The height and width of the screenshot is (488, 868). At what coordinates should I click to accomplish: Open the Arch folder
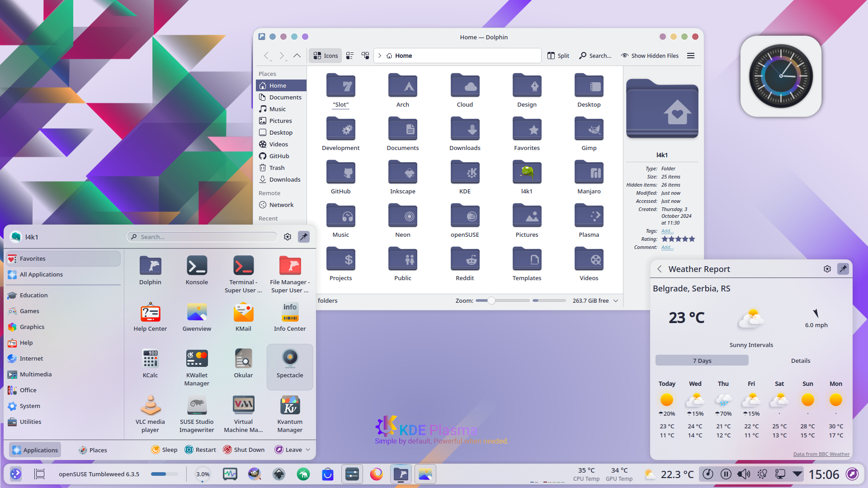pyautogui.click(x=403, y=90)
